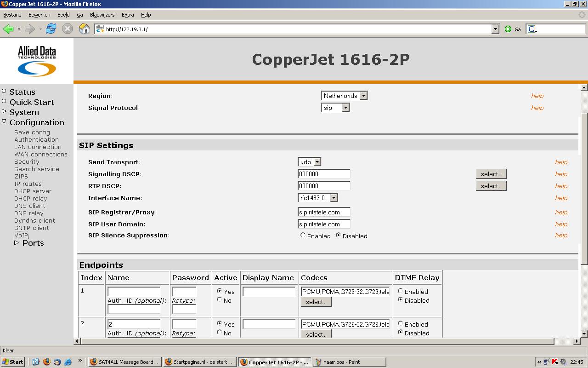Open the Extra menu
The image size is (588, 368).
(128, 15)
